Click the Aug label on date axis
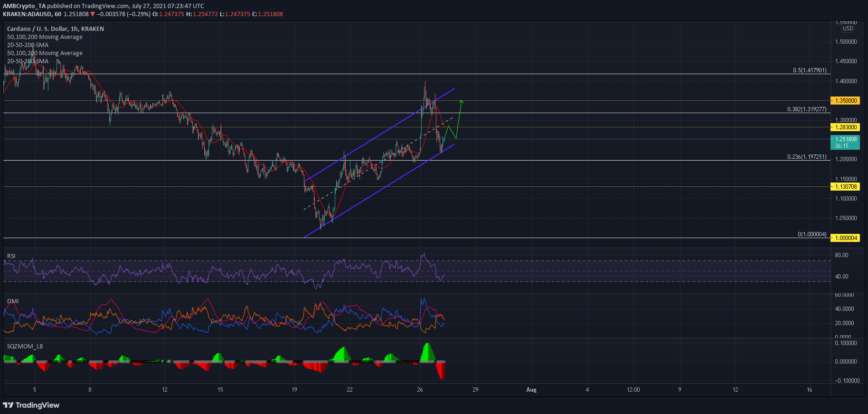868x414 pixels. pos(531,390)
